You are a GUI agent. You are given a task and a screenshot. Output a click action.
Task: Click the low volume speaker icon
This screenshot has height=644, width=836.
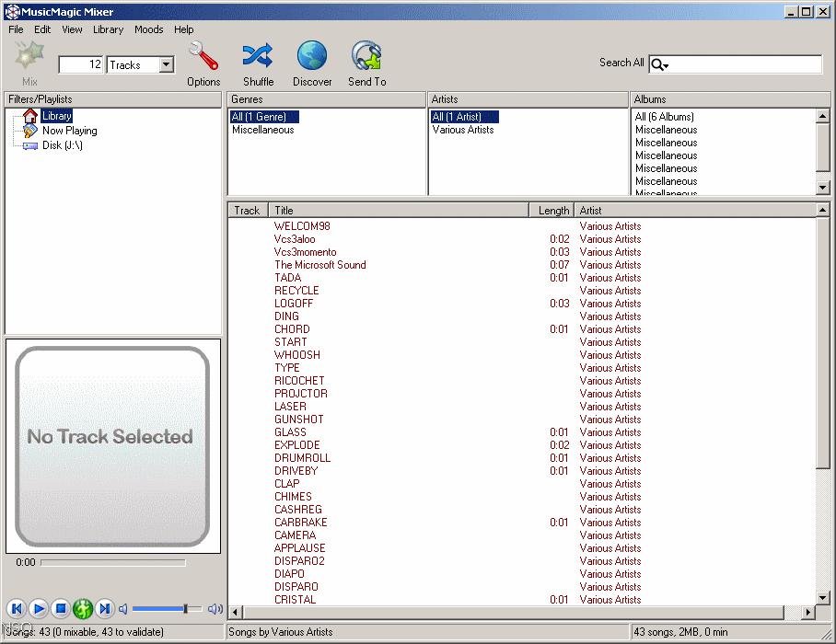coord(123,609)
